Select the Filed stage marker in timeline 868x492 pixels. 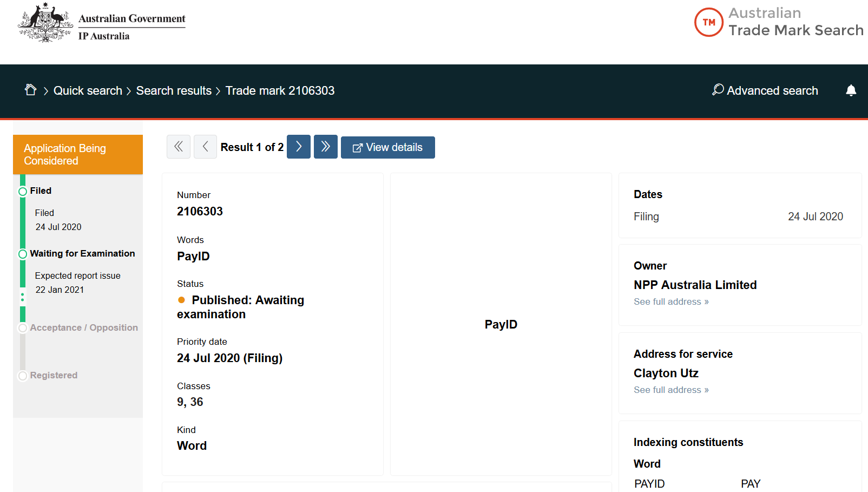23,192
